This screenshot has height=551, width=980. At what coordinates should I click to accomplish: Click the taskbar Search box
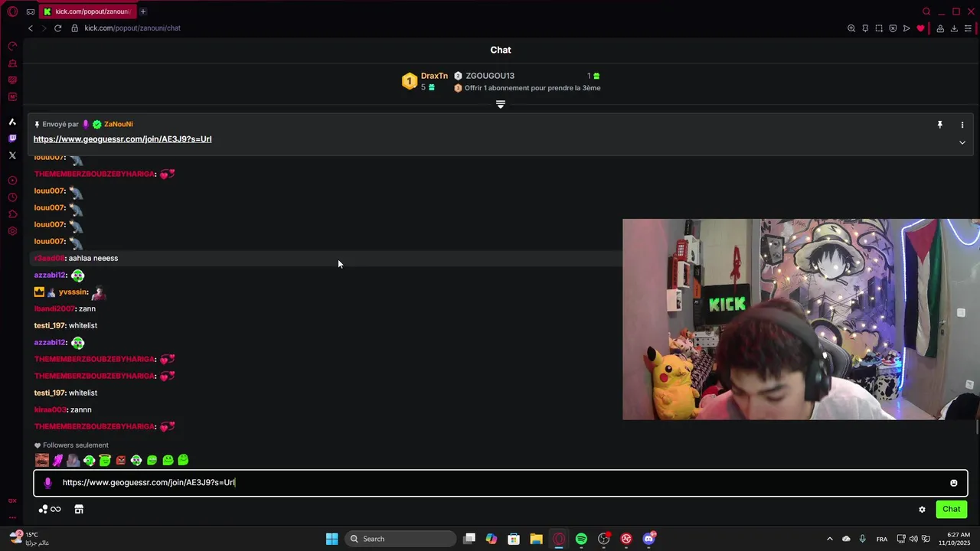(x=399, y=539)
